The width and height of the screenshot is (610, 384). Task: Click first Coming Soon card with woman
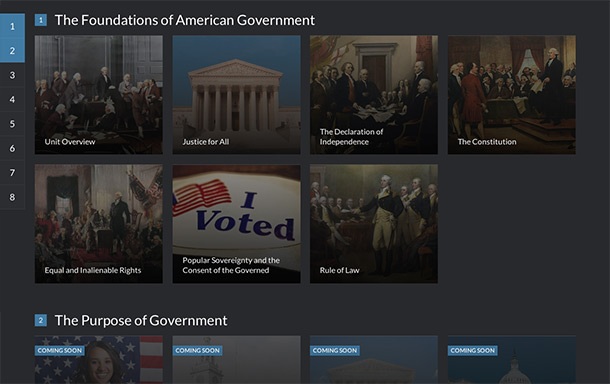click(x=99, y=360)
